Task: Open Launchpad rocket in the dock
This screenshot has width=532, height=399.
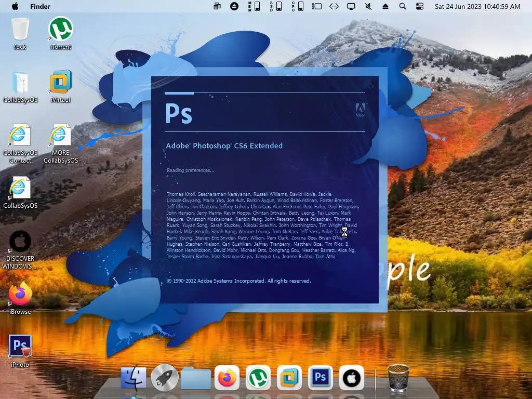Action: (x=165, y=377)
